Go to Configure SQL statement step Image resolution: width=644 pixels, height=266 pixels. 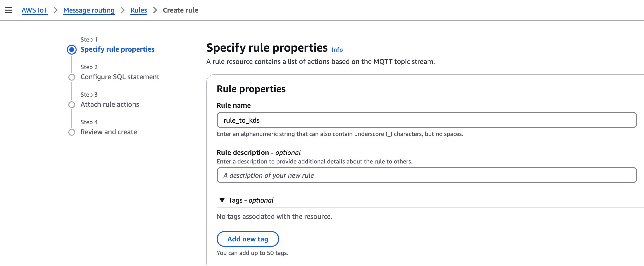point(120,77)
